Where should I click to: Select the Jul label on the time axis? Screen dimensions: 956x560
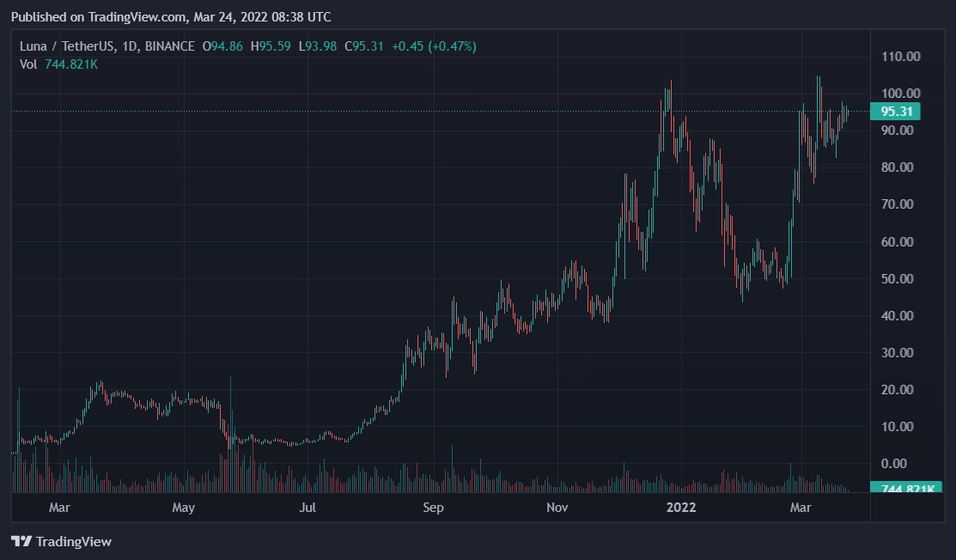308,508
